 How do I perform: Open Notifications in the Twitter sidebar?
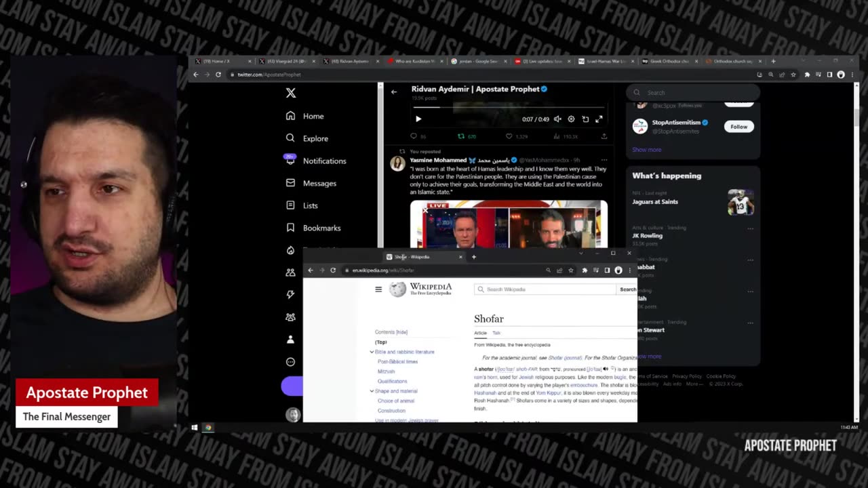[316, 161]
